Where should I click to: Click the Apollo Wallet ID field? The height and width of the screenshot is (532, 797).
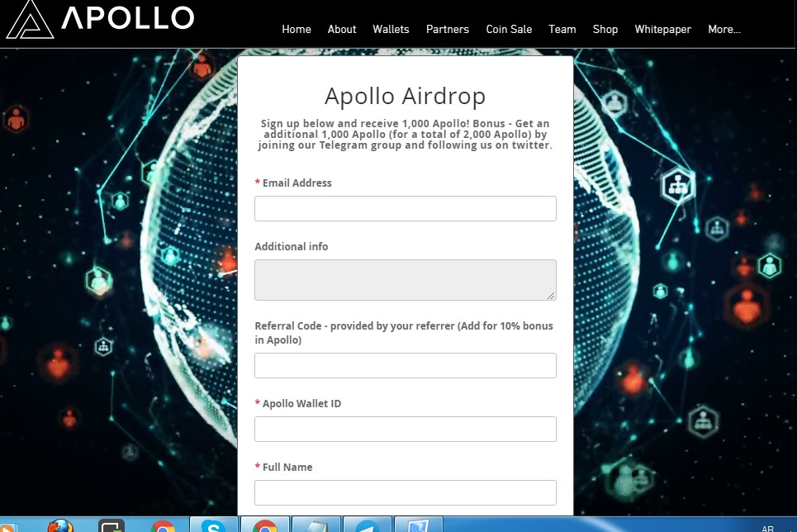click(x=406, y=429)
